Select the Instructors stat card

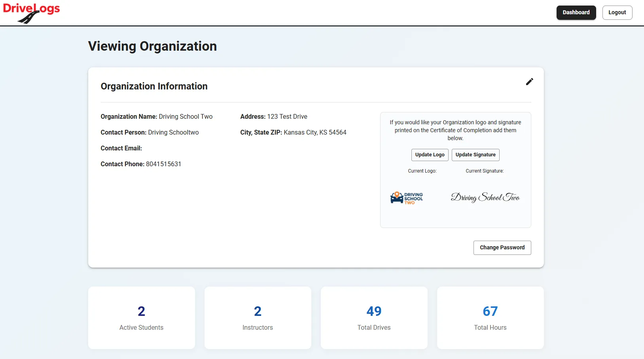(x=258, y=318)
